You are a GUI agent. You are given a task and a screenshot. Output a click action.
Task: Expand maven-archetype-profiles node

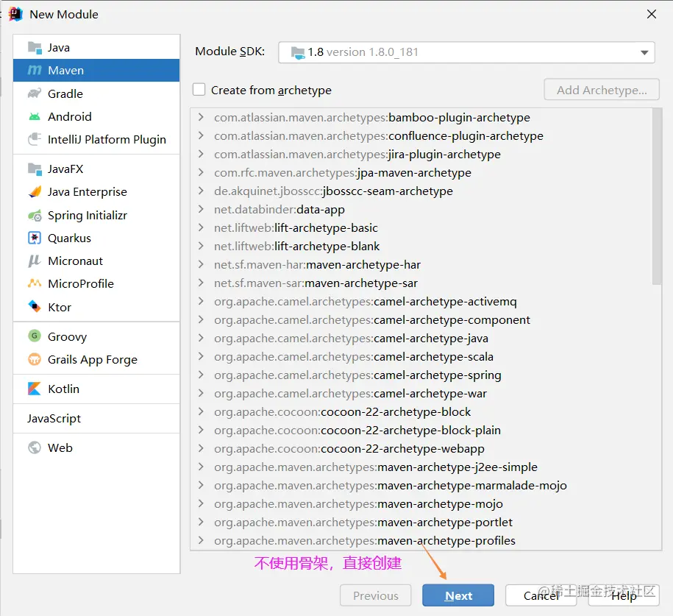[x=201, y=540]
